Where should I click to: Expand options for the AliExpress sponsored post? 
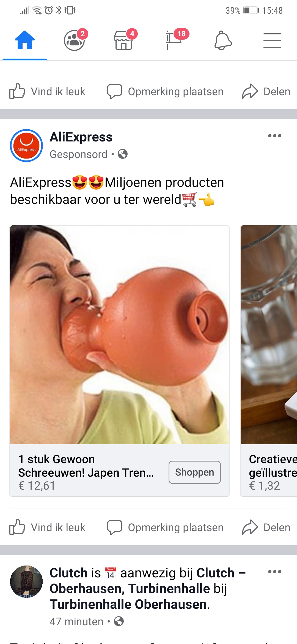tap(275, 136)
